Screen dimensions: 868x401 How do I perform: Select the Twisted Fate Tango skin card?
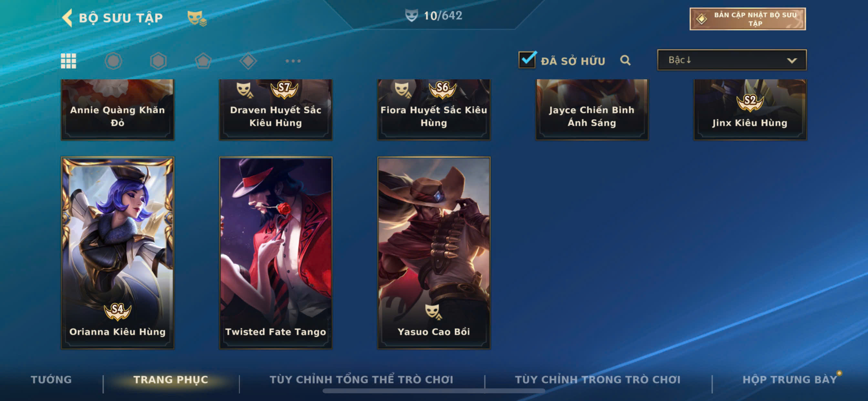[x=276, y=252]
